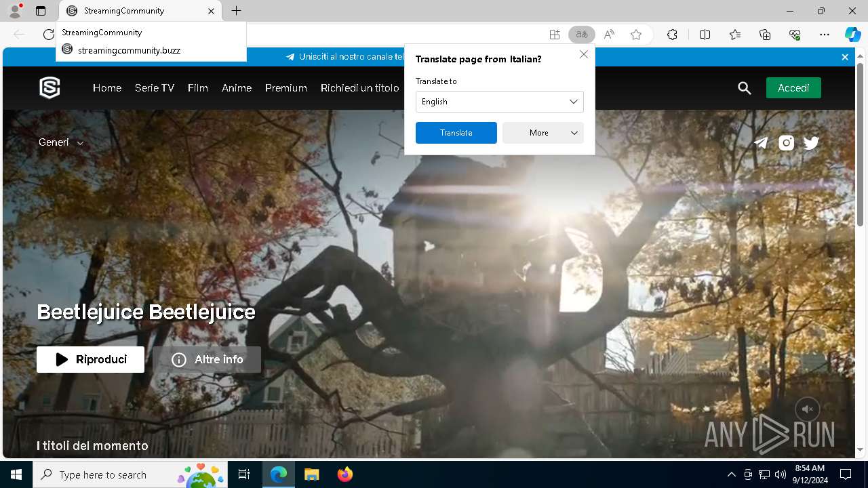Image resolution: width=868 pixels, height=488 pixels.
Task: Open the tab actions menu icon
Action: pyautogui.click(x=41, y=11)
